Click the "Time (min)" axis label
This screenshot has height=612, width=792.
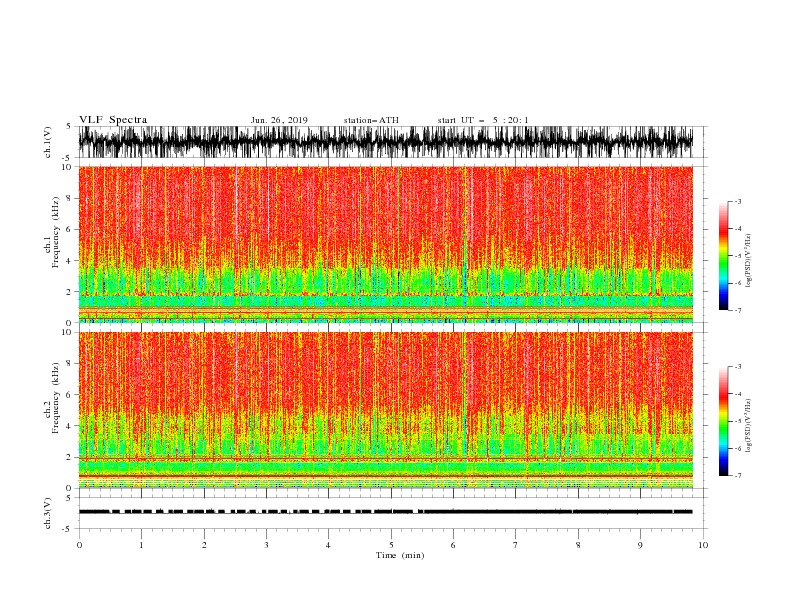pos(400,555)
